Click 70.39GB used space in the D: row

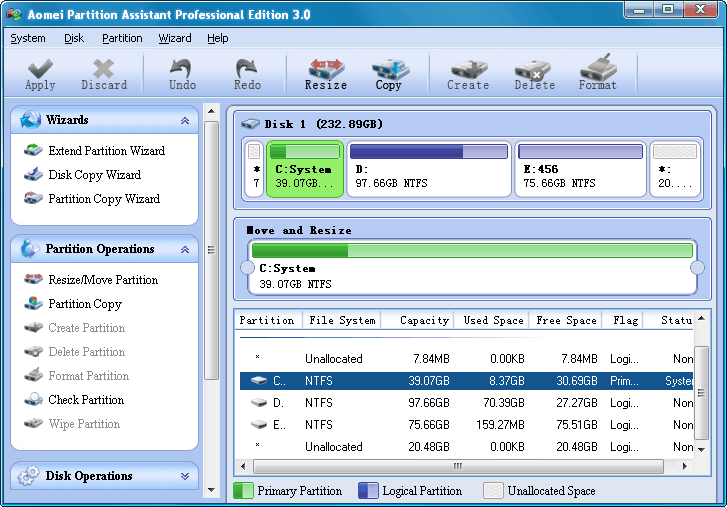pos(504,403)
